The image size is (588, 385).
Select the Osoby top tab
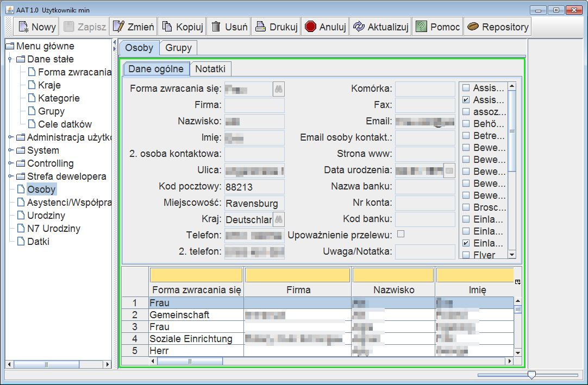point(139,48)
